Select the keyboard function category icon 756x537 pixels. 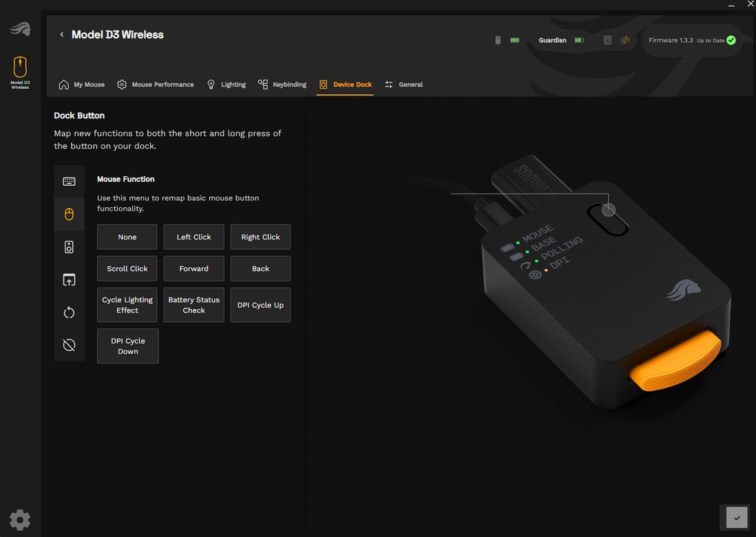click(x=69, y=181)
